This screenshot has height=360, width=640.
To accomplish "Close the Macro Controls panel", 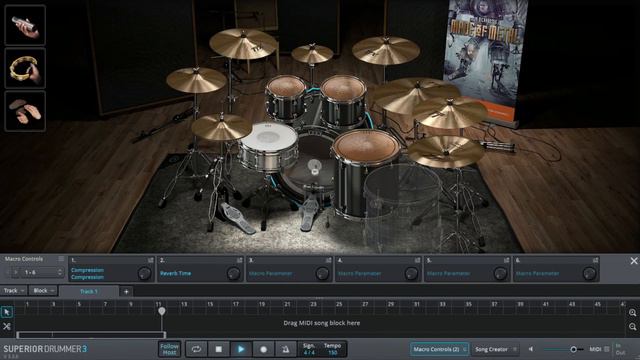I will tap(633, 261).
